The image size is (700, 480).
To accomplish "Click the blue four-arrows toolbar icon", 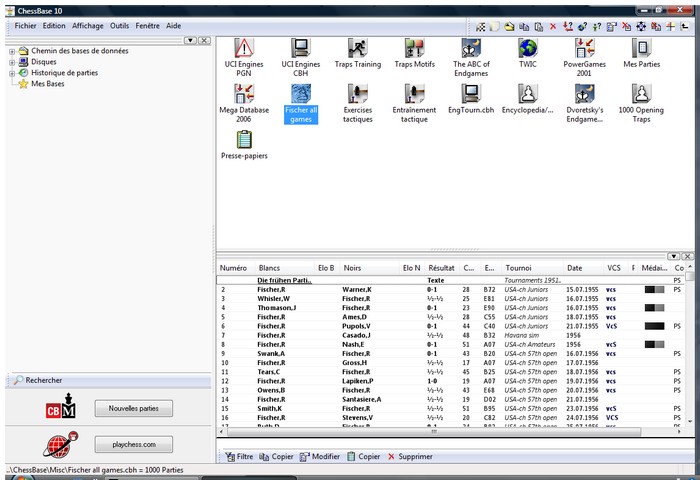I will [641, 27].
